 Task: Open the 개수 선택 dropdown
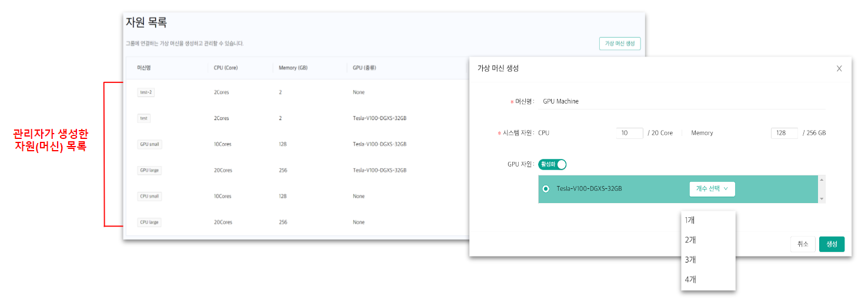click(x=712, y=189)
